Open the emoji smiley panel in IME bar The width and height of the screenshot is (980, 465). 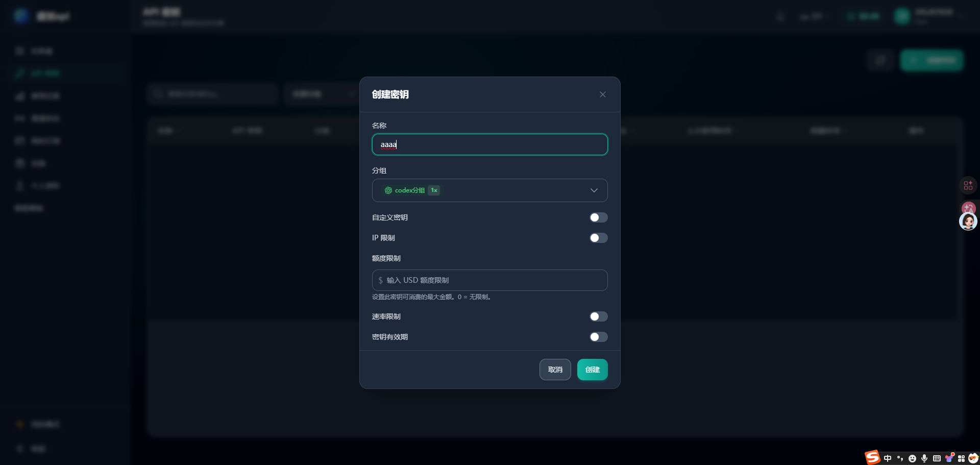pos(912,458)
